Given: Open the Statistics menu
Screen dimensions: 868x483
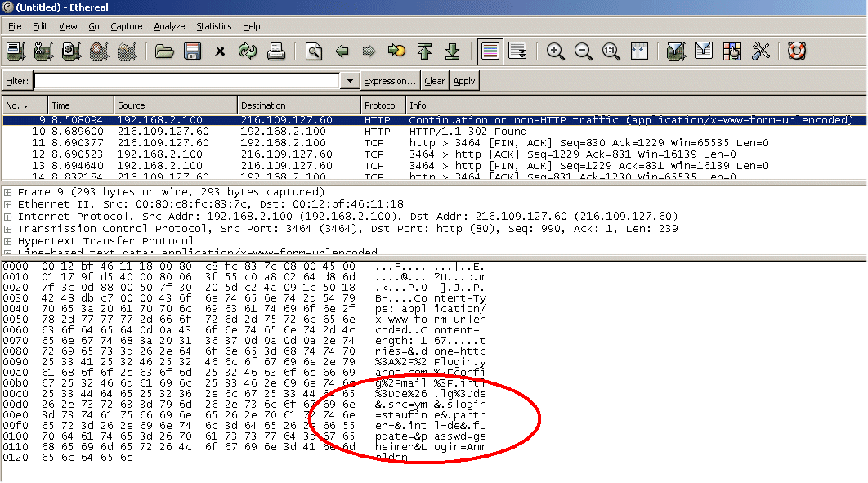Looking at the screenshot, I should [213, 26].
